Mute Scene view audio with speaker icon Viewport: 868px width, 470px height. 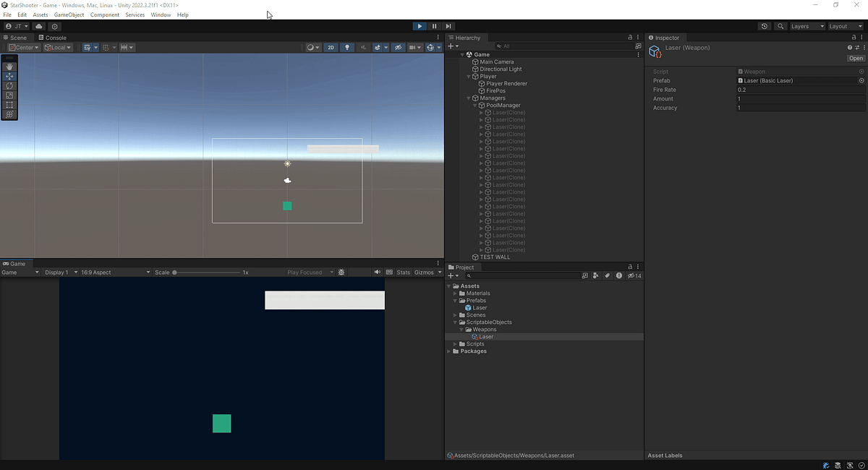[x=363, y=47]
